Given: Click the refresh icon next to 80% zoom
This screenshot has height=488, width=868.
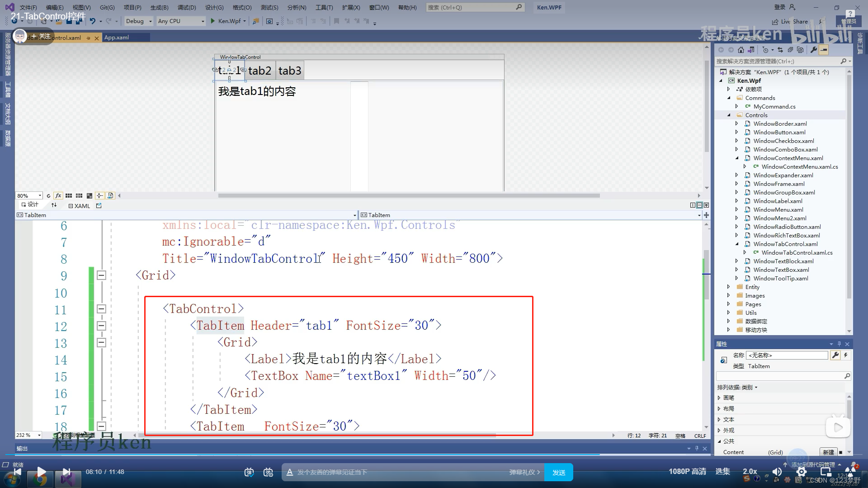Looking at the screenshot, I should pos(48,196).
